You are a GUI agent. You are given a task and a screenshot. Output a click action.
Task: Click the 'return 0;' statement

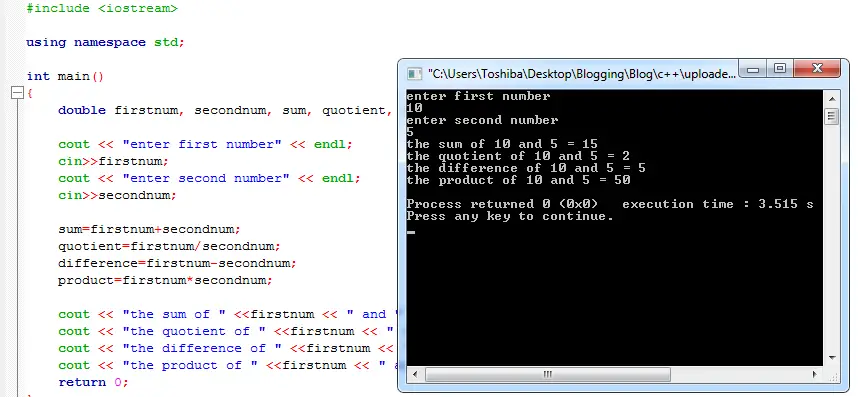tap(93, 382)
